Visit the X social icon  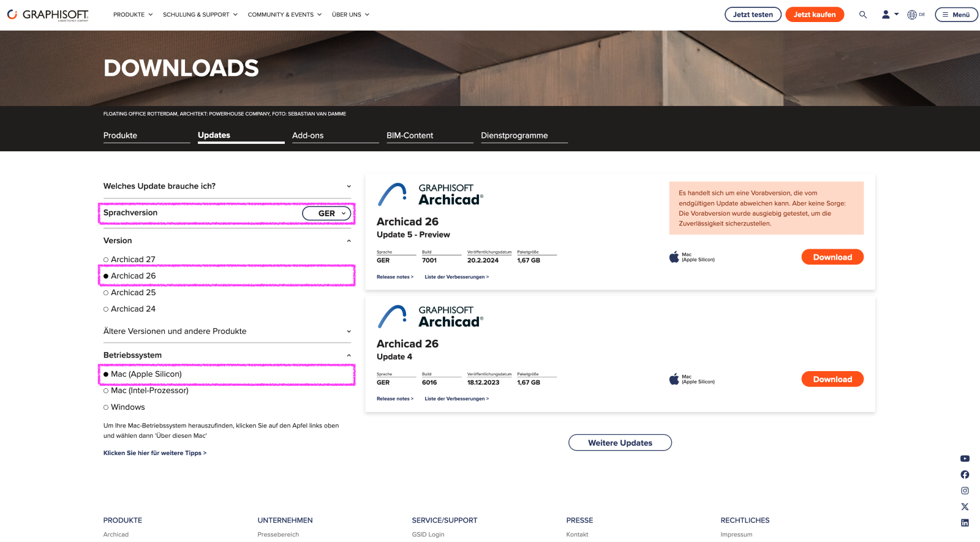click(965, 506)
